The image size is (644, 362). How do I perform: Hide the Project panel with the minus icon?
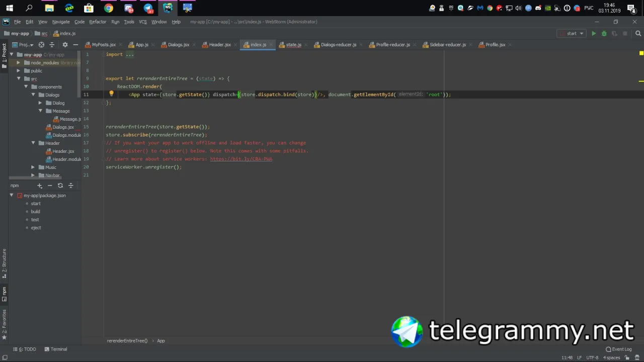point(75,45)
